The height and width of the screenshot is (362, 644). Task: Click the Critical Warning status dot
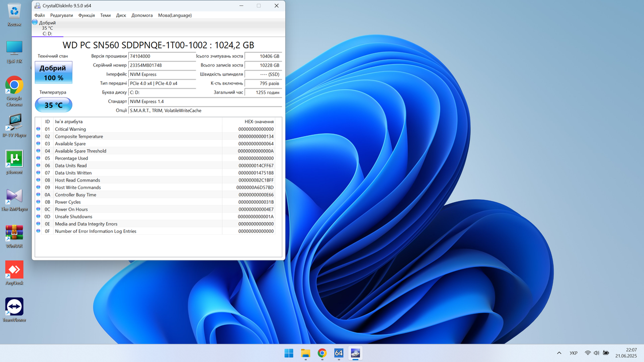click(x=38, y=129)
